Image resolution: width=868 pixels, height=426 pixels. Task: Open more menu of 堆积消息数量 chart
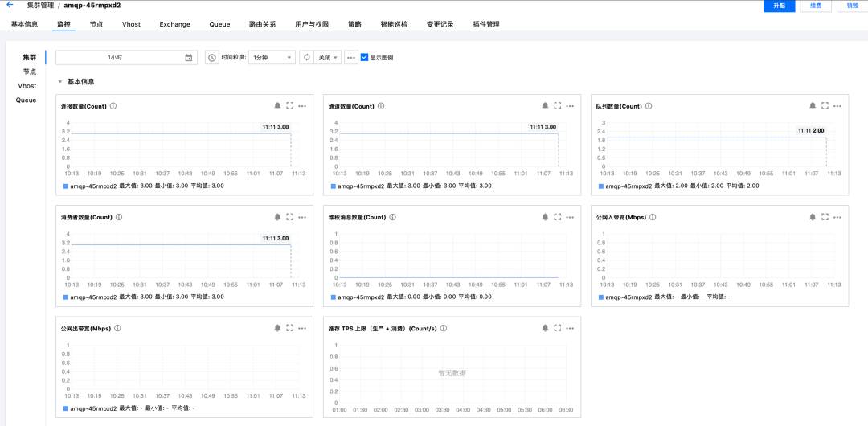click(x=570, y=217)
